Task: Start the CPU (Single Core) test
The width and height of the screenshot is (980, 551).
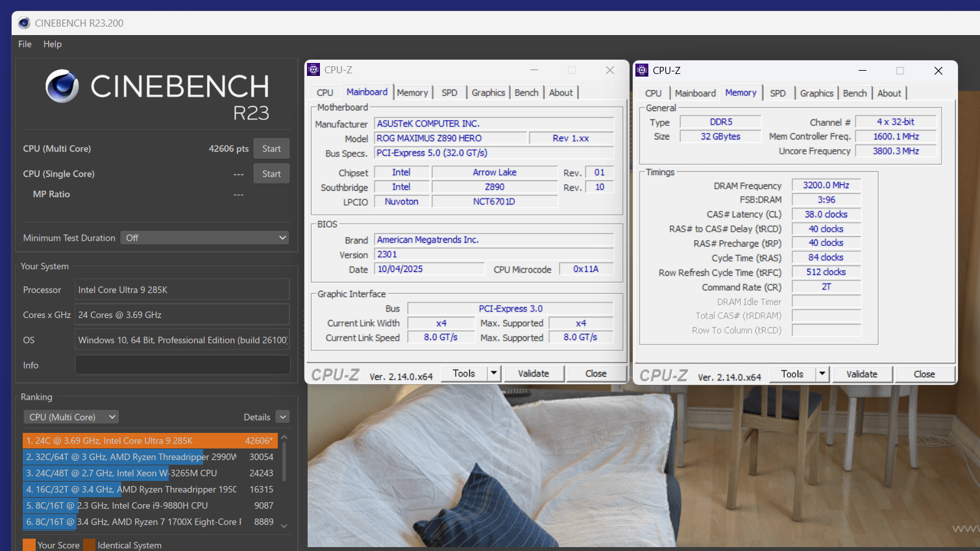Action: 271,174
